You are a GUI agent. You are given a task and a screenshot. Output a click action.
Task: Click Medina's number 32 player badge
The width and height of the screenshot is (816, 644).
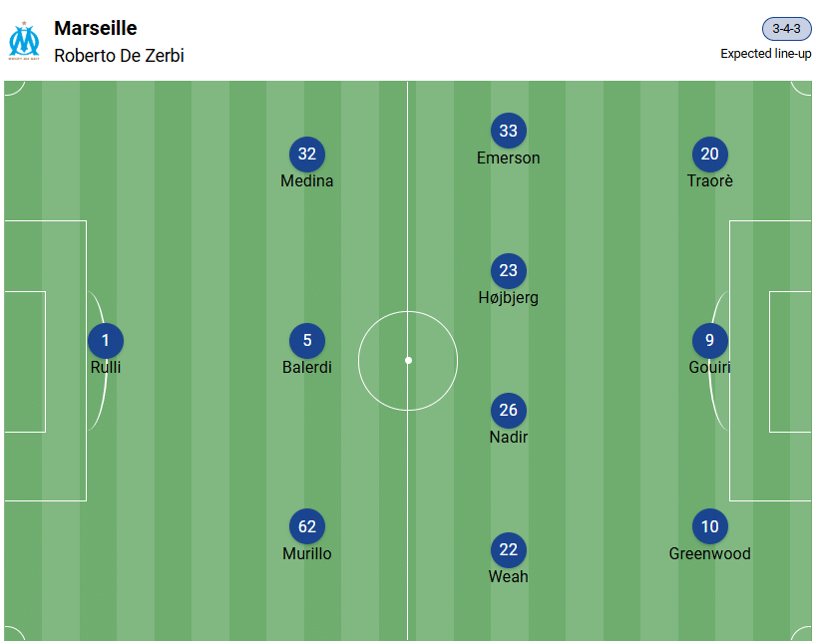307,155
